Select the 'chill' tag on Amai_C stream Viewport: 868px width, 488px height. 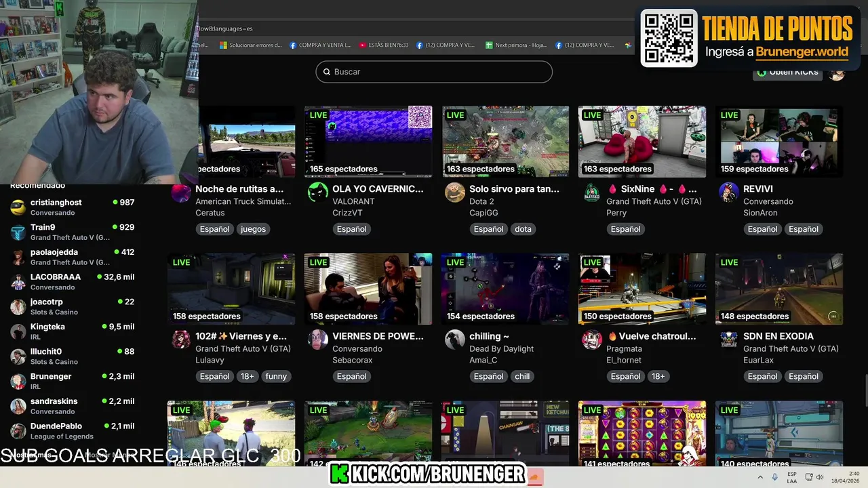[522, 376]
